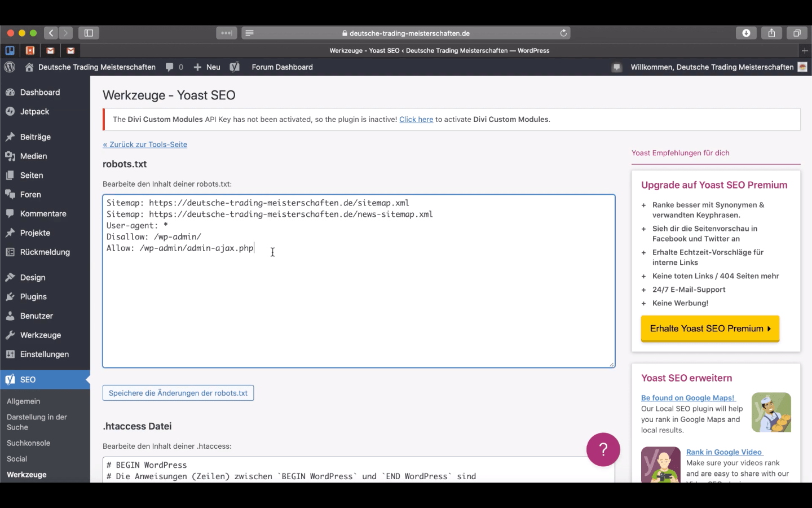Open Einstellungen in the sidebar
Viewport: 812px width, 508px height.
click(45, 354)
